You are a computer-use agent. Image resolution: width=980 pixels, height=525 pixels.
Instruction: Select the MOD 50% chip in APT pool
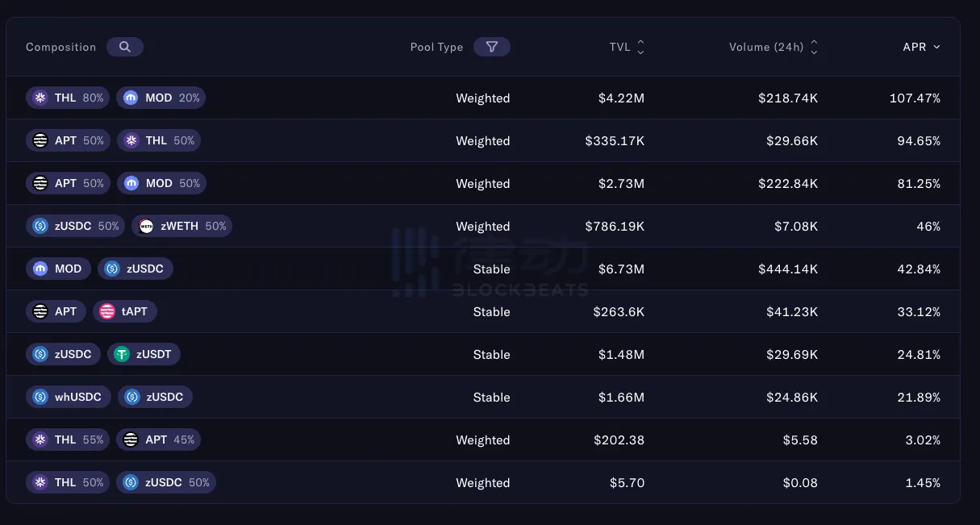click(161, 184)
